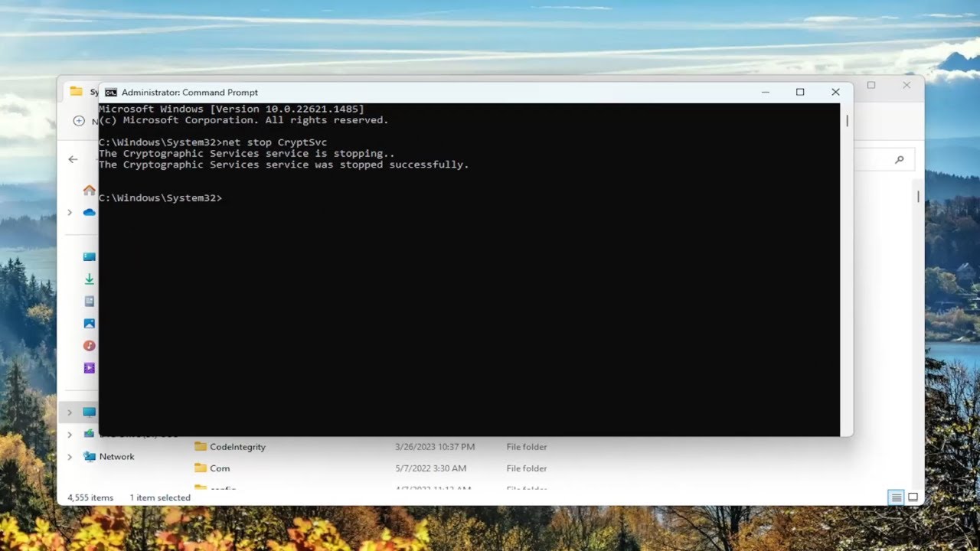The width and height of the screenshot is (980, 551).
Task: Click the current C:\Windows\System32> prompt
Action: pyautogui.click(x=160, y=198)
